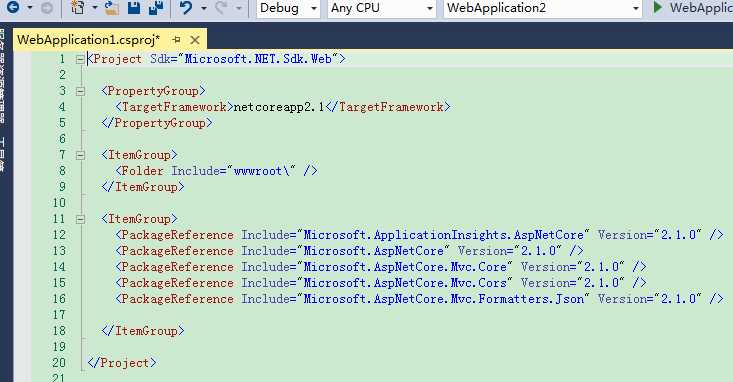Collapse the first ItemGroup on line 7

(x=80, y=155)
